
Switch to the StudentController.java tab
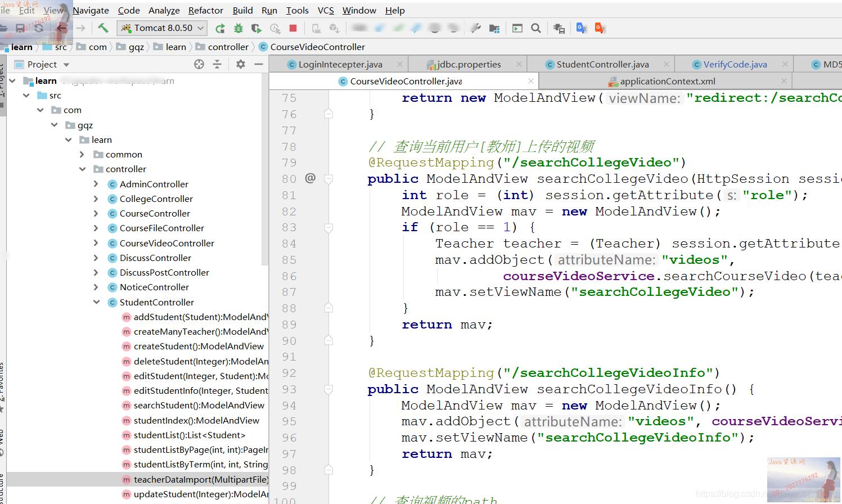602,64
